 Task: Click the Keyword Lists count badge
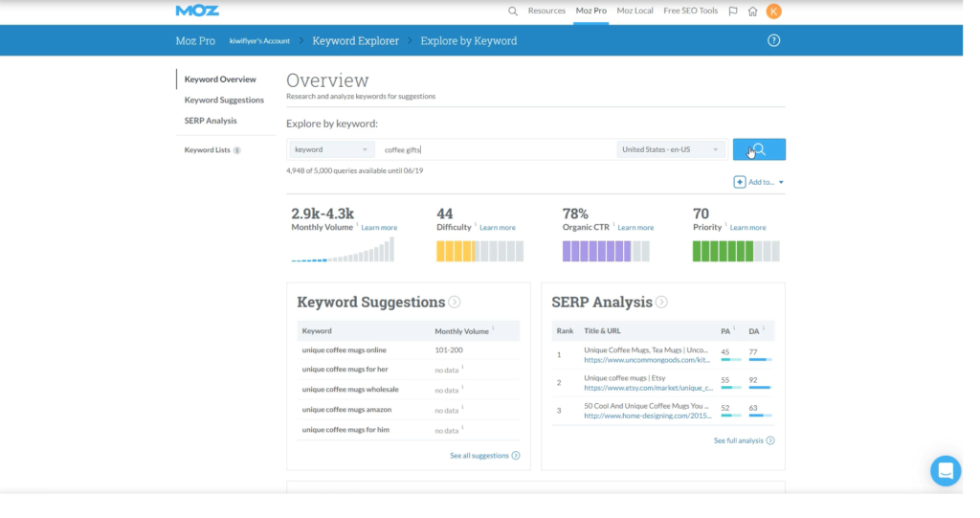pos(237,150)
